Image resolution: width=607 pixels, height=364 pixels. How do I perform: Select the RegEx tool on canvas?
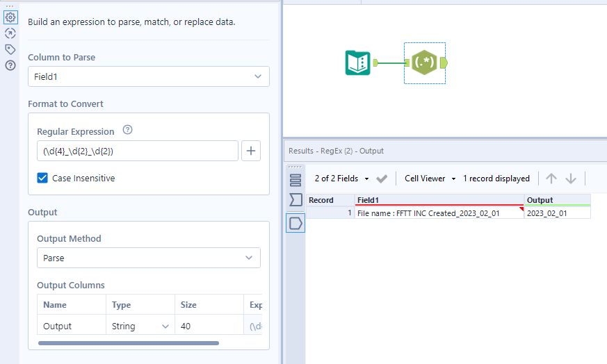pos(423,63)
